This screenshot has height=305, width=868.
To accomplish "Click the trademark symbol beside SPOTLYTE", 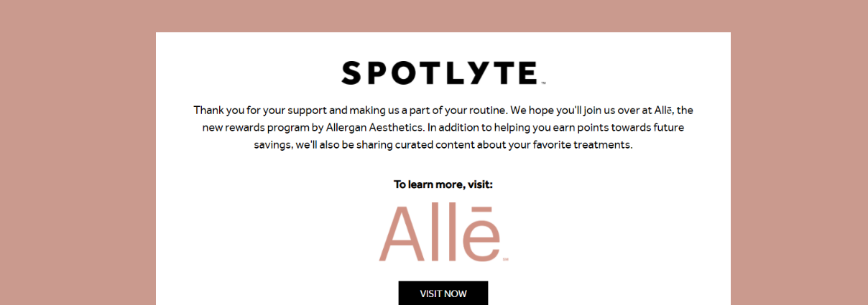I will click(543, 83).
